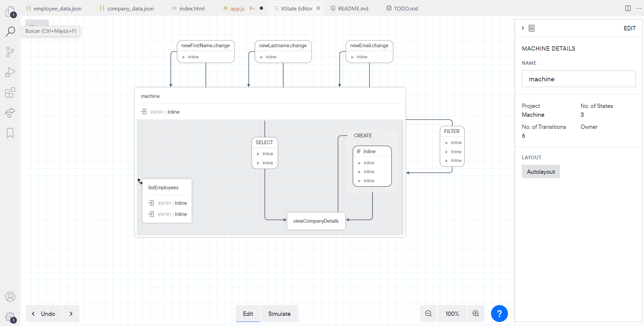Screen dimensions: 644x326
Task: Open the Manage settings gear
Action: [10, 317]
